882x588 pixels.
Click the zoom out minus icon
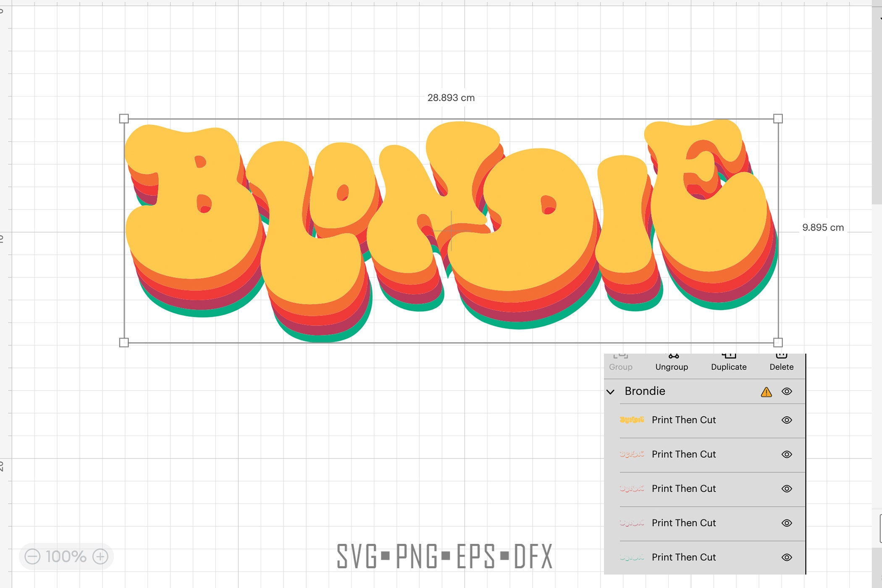coord(34,557)
